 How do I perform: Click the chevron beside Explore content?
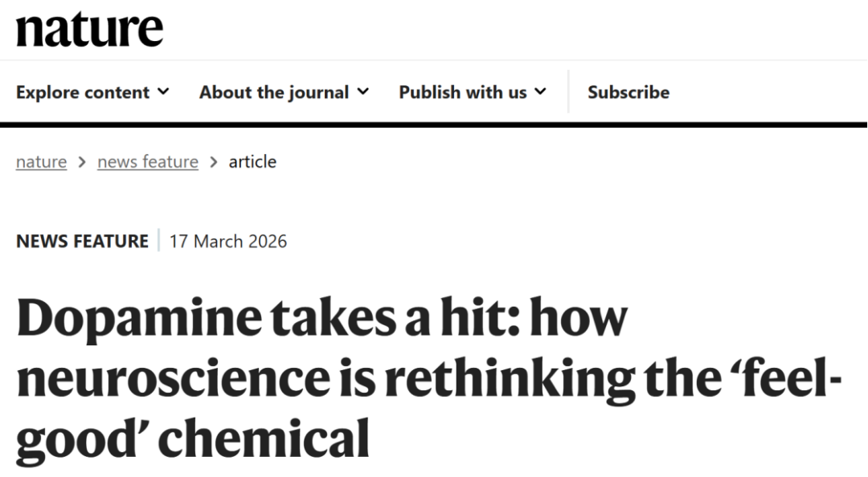(x=163, y=92)
